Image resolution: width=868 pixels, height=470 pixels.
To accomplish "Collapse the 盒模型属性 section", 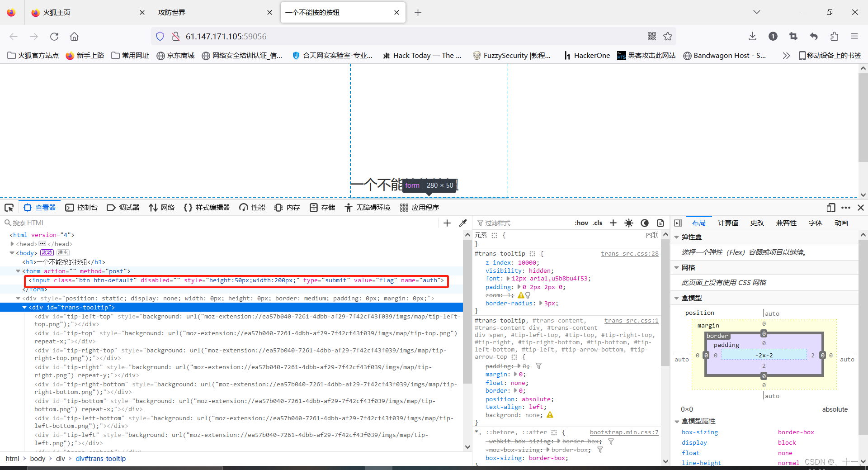I will click(x=676, y=421).
